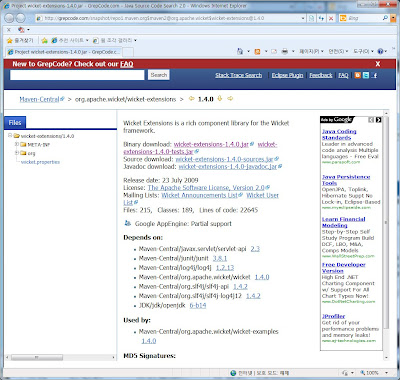
Task: Click the browser refresh icon
Action: click(321, 18)
